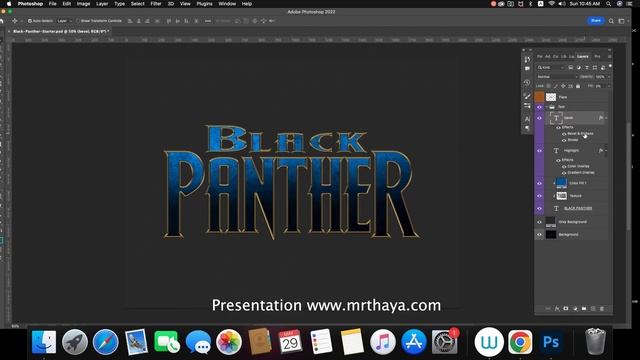Hide the Highlight text layer
Viewport: 640px width, 360px height.
[539, 151]
